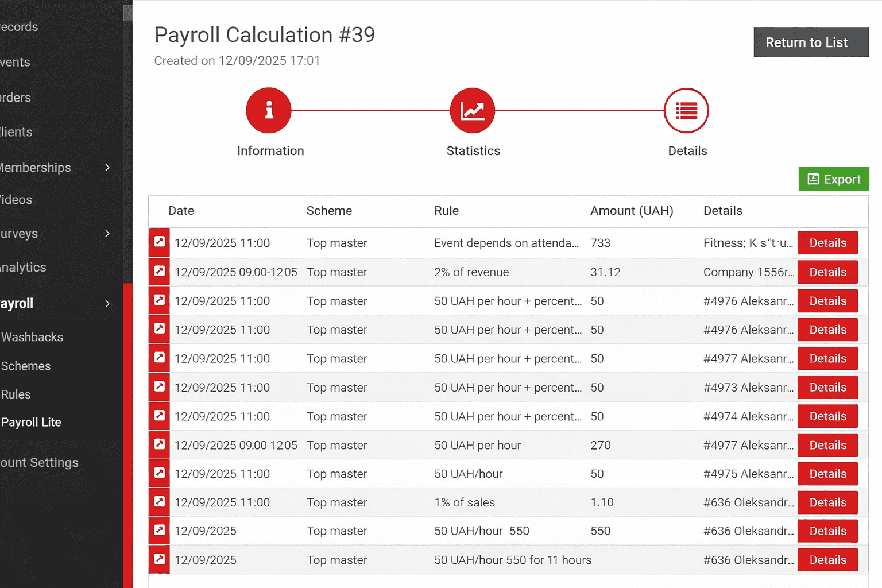This screenshot has height=588, width=882.
Task: Open the 733 UAH row's red arrow icon
Action: tap(159, 242)
